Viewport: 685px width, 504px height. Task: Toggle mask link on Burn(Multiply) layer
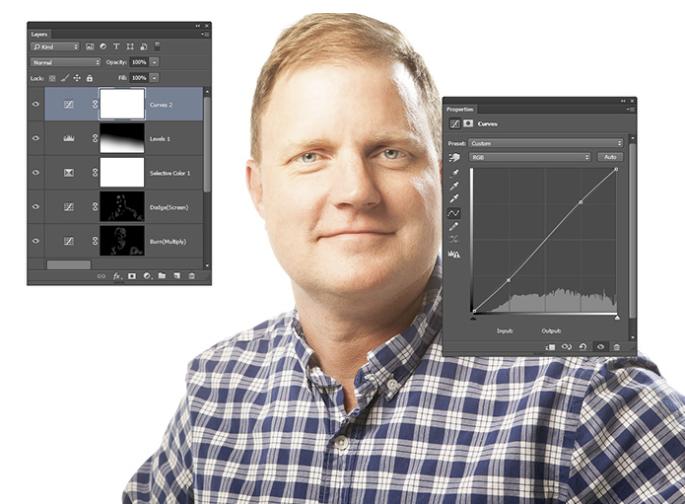tap(95, 241)
